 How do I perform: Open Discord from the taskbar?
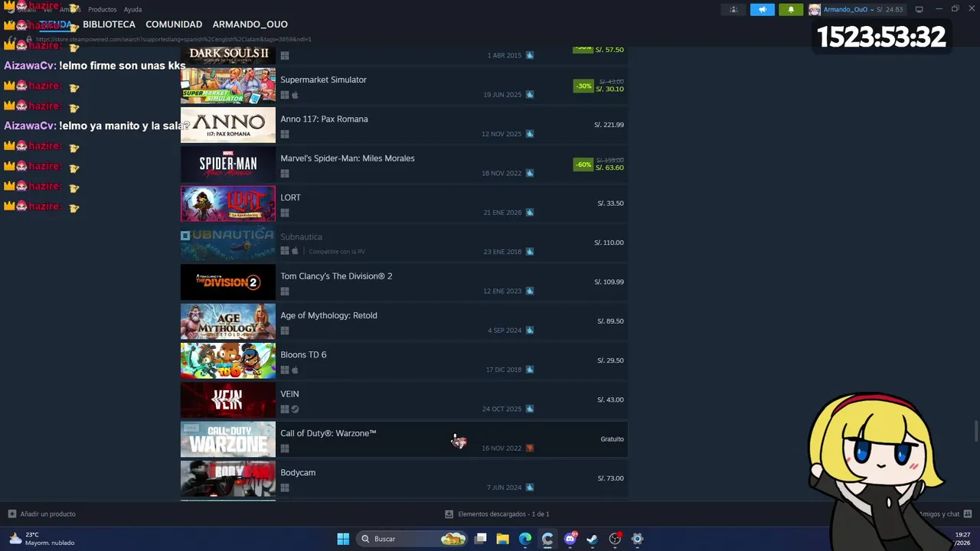570,539
